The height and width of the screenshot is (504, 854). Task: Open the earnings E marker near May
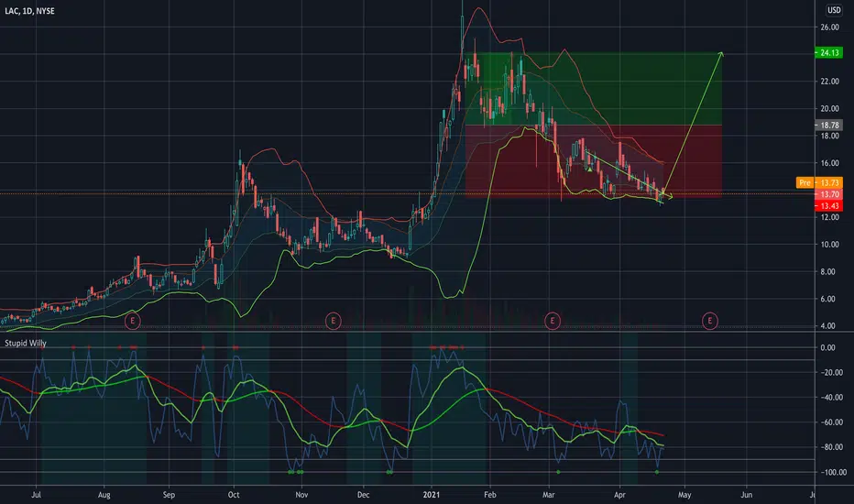tap(709, 321)
